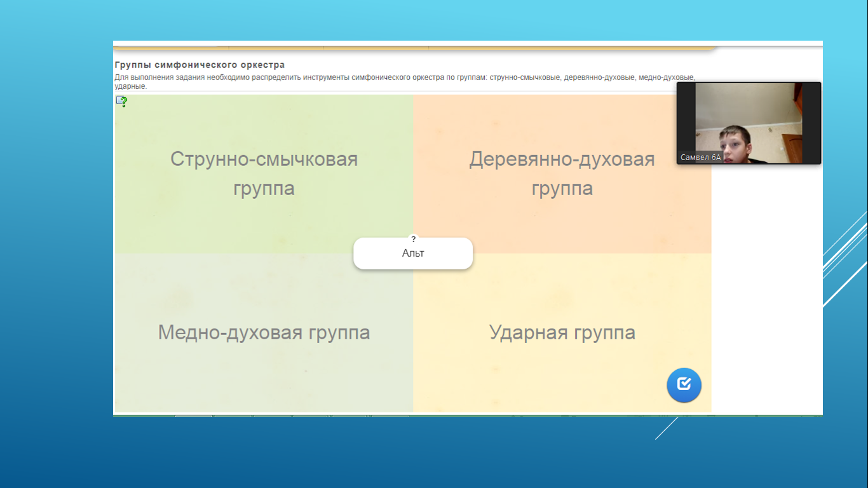Viewport: 868px width, 488px height.
Task: Choose the Деревянно-духовая группа area
Action: point(562,174)
